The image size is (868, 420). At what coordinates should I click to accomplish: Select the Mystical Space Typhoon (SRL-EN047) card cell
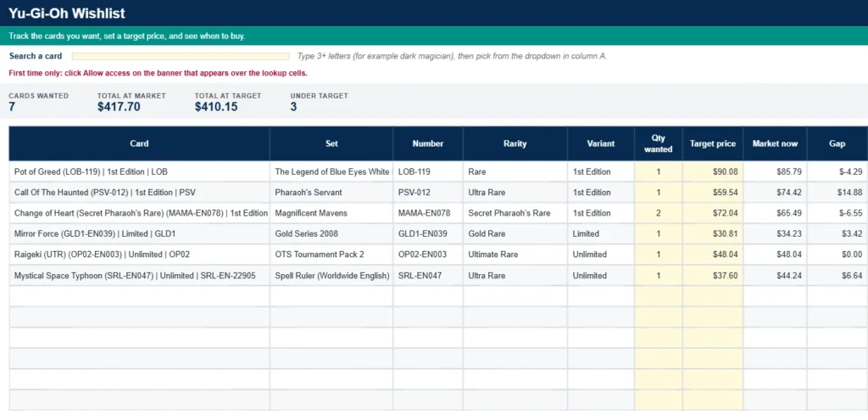point(140,276)
